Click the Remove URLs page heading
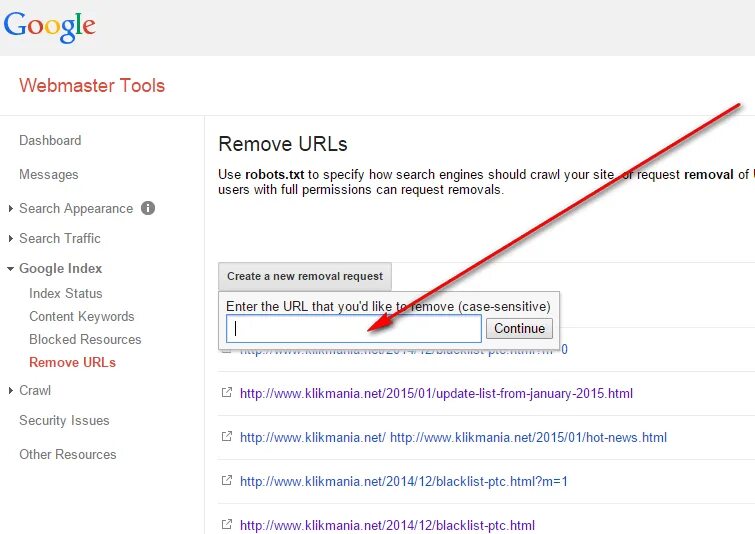Image resolution: width=755 pixels, height=534 pixels. 283,144
